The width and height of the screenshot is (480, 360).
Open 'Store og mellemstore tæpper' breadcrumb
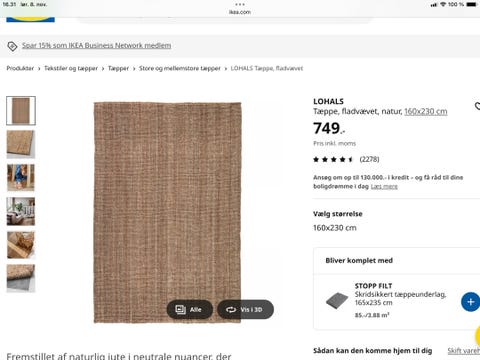click(x=180, y=68)
